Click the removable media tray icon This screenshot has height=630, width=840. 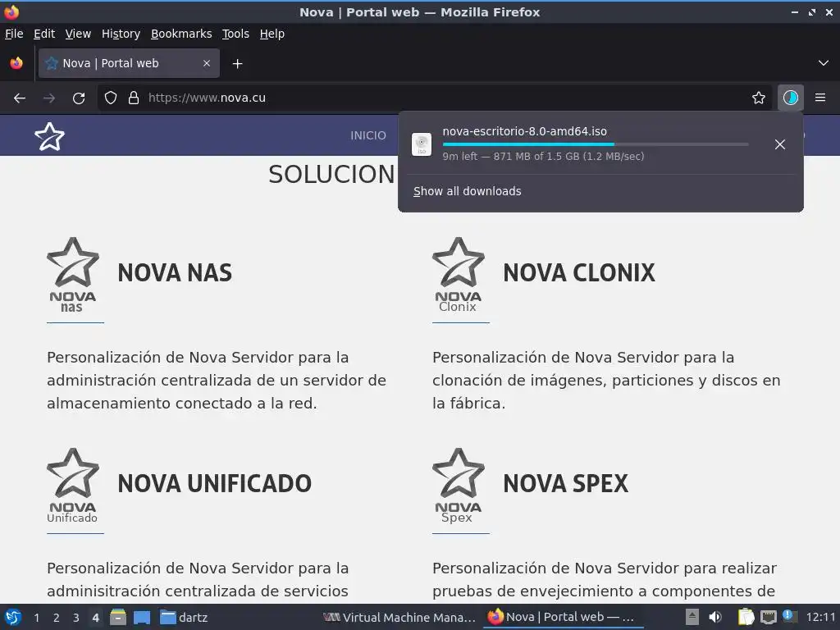(x=692, y=617)
